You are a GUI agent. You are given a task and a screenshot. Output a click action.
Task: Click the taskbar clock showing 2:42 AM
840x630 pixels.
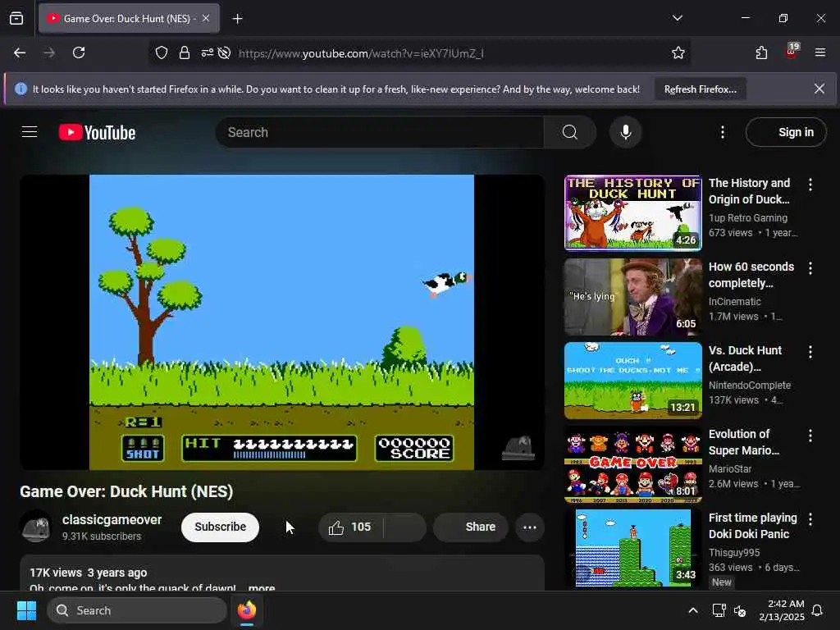point(782,610)
